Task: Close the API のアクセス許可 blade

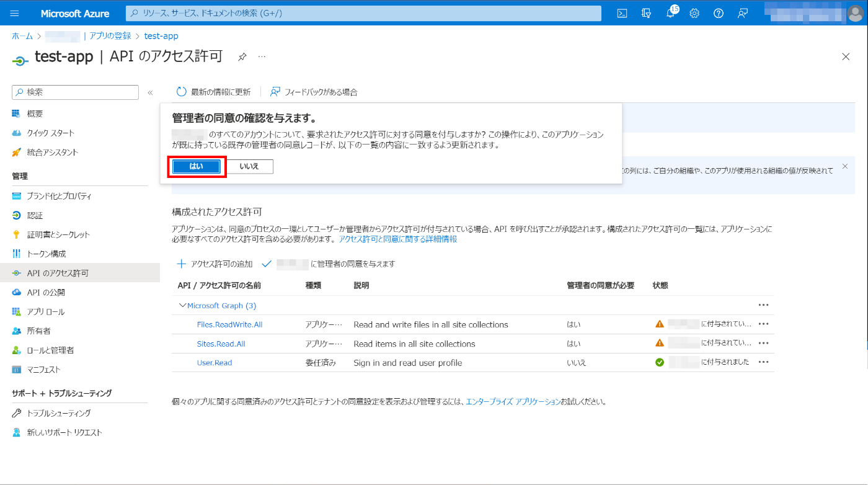Action: pyautogui.click(x=846, y=56)
